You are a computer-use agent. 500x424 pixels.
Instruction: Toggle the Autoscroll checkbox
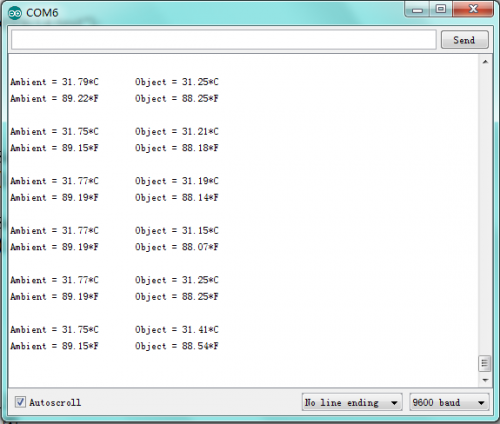coord(20,402)
